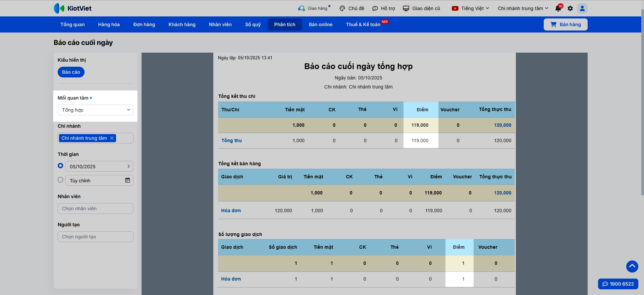This screenshot has height=295, width=644.
Task: Click the Bán hàng button
Action: tap(566, 24)
